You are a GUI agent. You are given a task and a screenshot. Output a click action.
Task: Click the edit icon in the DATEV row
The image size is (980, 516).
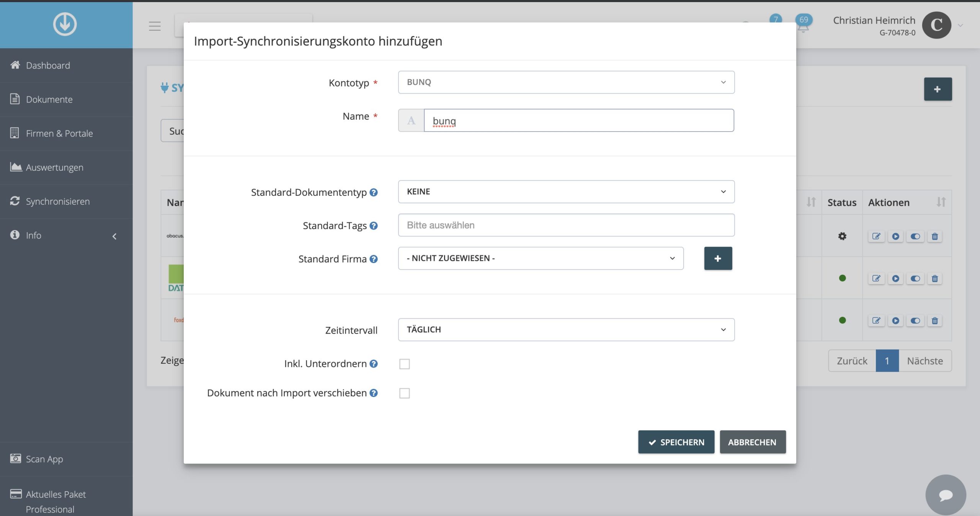click(x=876, y=278)
